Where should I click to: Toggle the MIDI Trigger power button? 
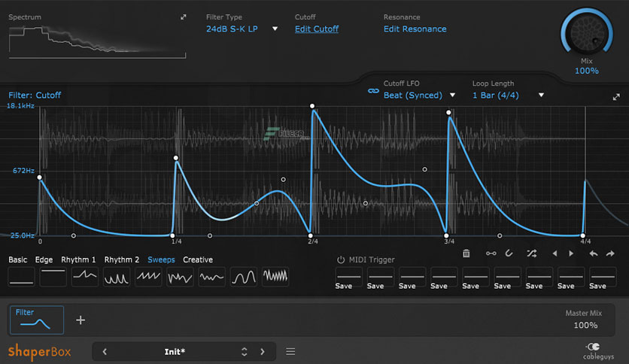(x=341, y=260)
